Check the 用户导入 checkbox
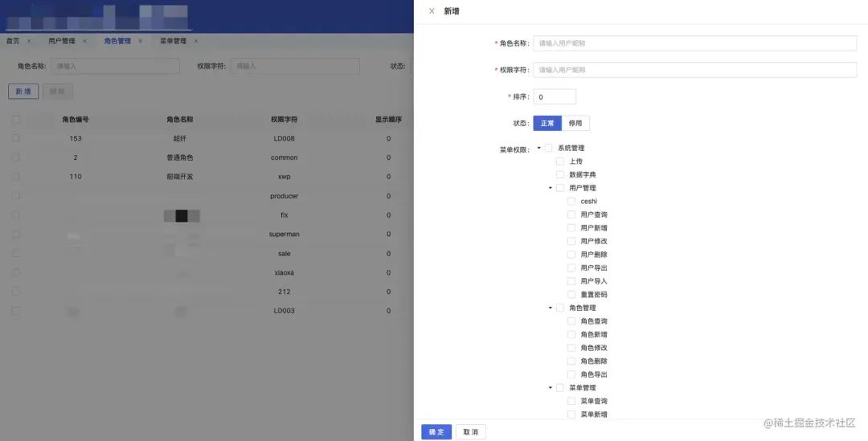 click(x=571, y=281)
